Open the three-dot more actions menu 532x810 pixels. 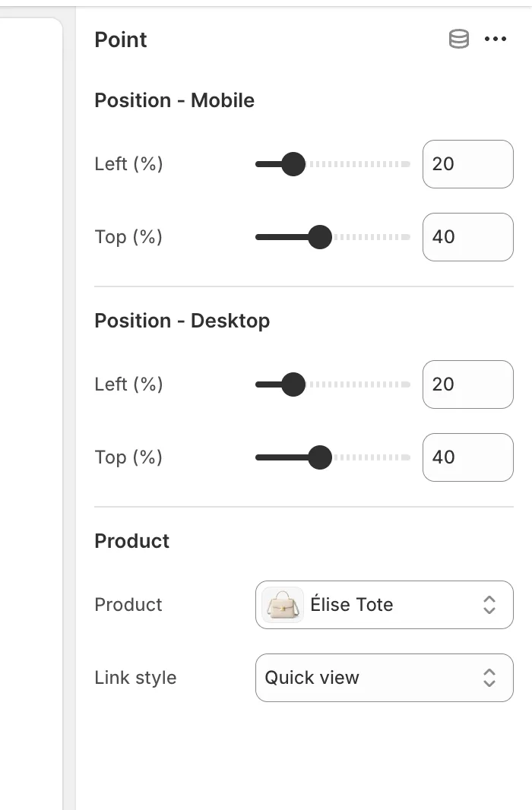496,40
